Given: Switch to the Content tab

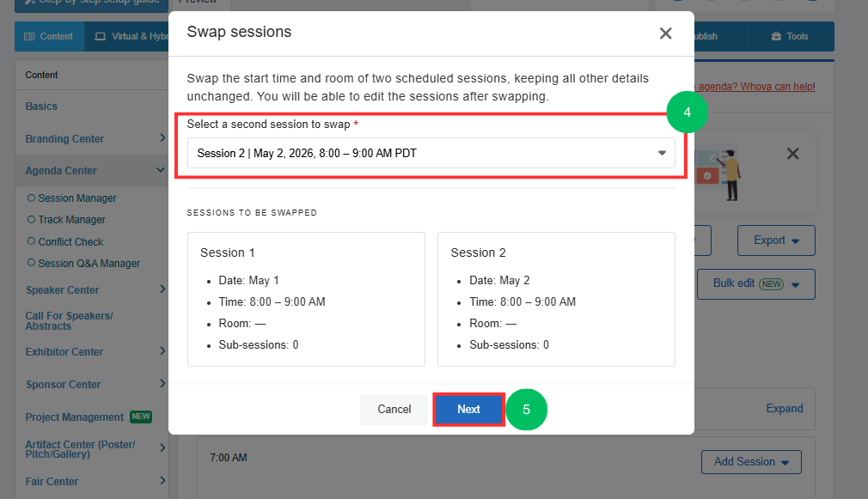Looking at the screenshot, I should [49, 37].
